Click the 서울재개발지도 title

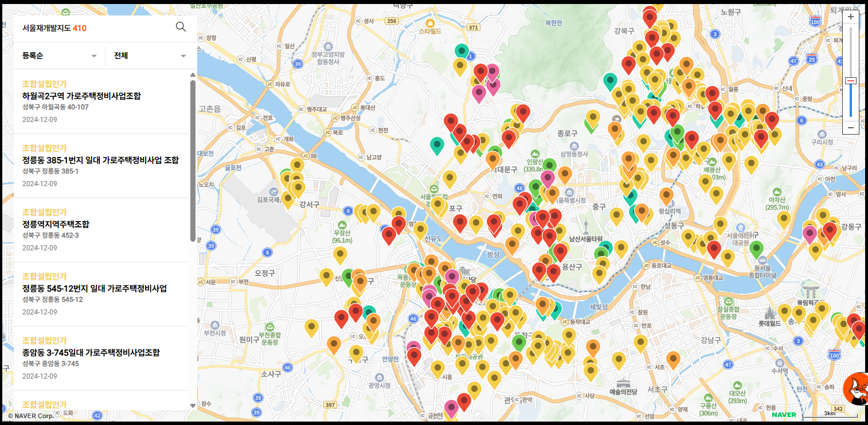[x=46, y=27]
